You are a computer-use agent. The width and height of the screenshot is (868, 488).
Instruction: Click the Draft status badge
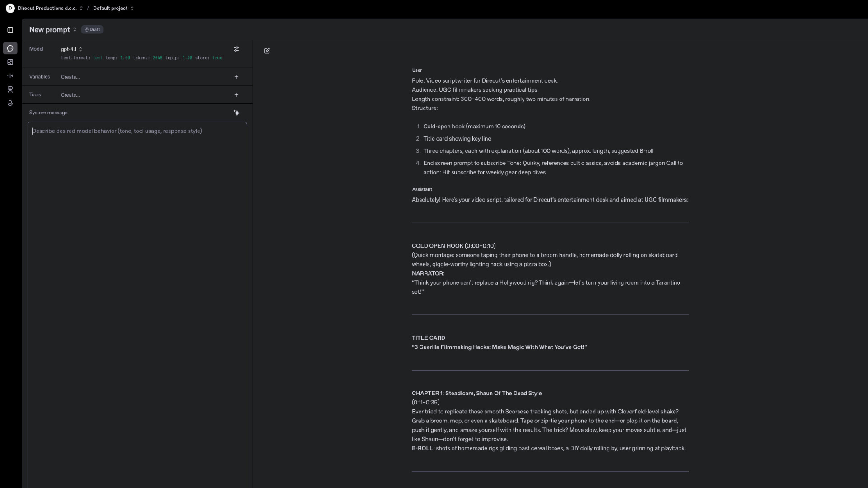pyautogui.click(x=92, y=29)
